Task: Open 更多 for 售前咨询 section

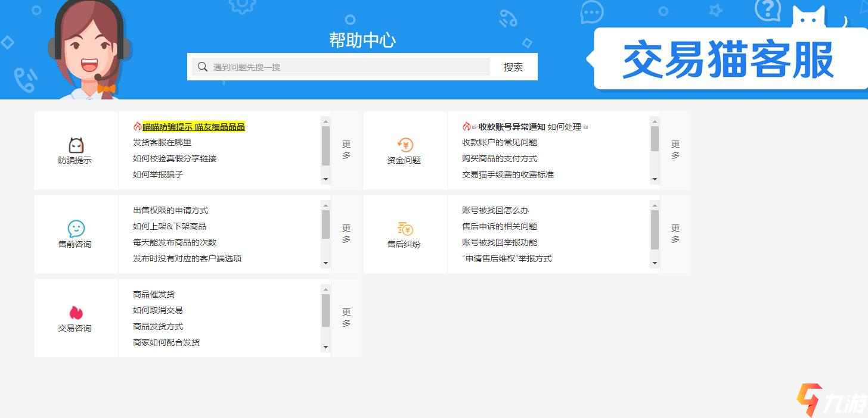Action: click(x=346, y=234)
